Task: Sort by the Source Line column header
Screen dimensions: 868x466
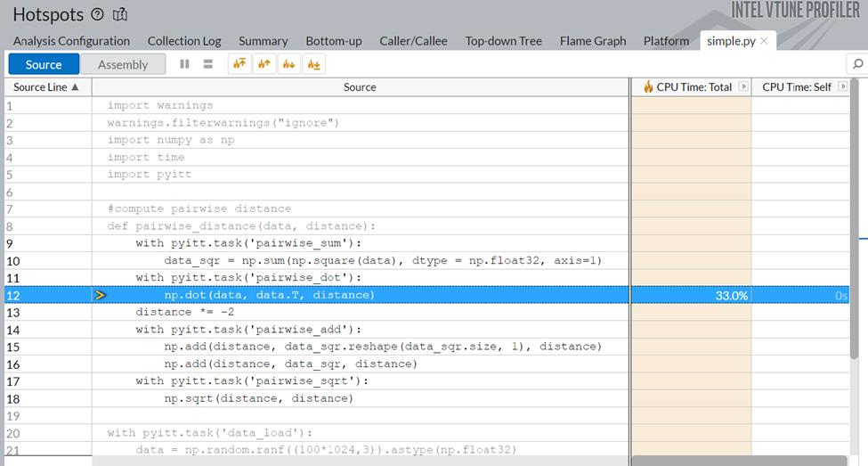Action: [x=46, y=87]
